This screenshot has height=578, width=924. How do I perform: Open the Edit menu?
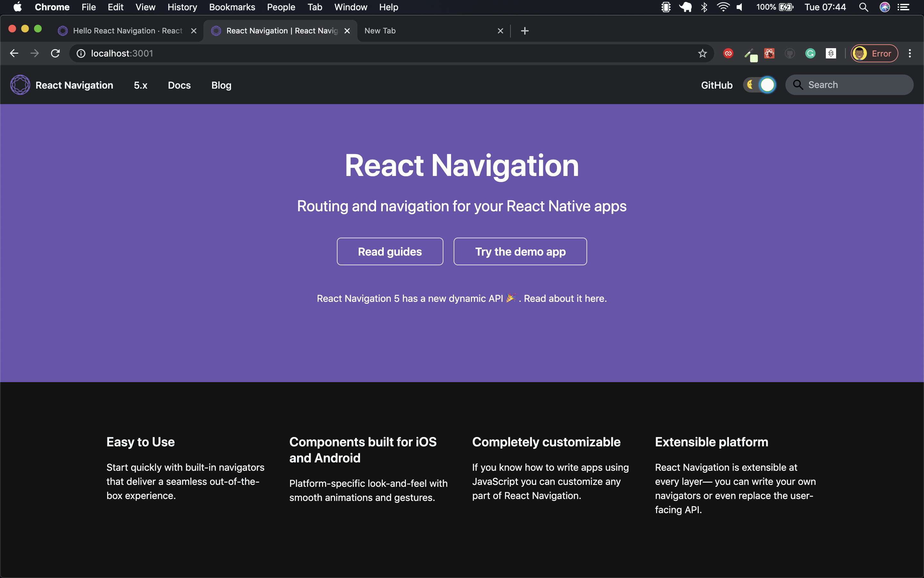[115, 7]
